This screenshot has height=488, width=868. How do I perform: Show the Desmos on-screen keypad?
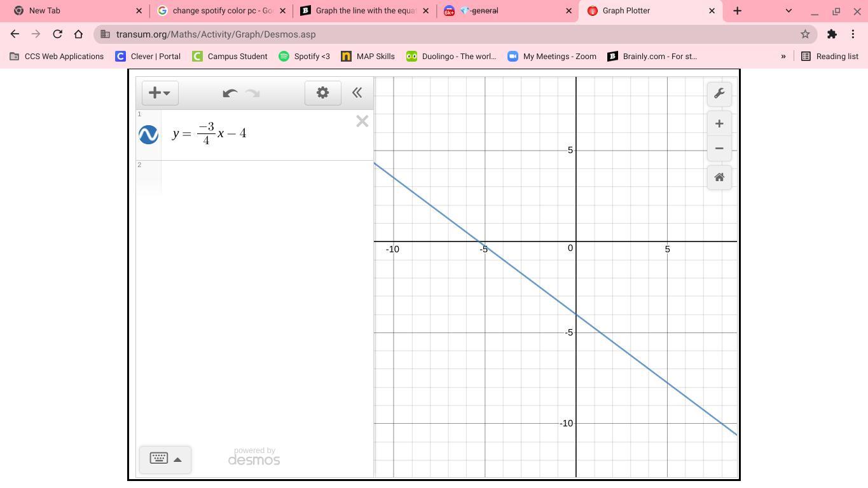coord(165,459)
